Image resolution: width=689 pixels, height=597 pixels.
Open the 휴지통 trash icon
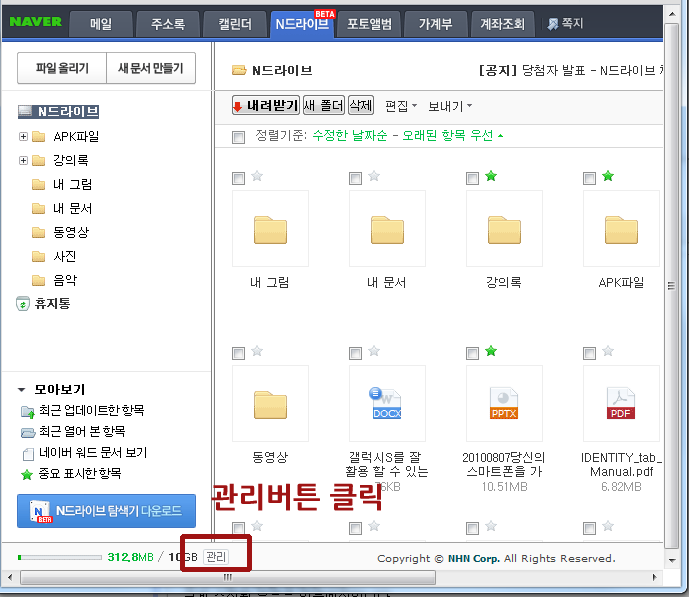pos(23,304)
